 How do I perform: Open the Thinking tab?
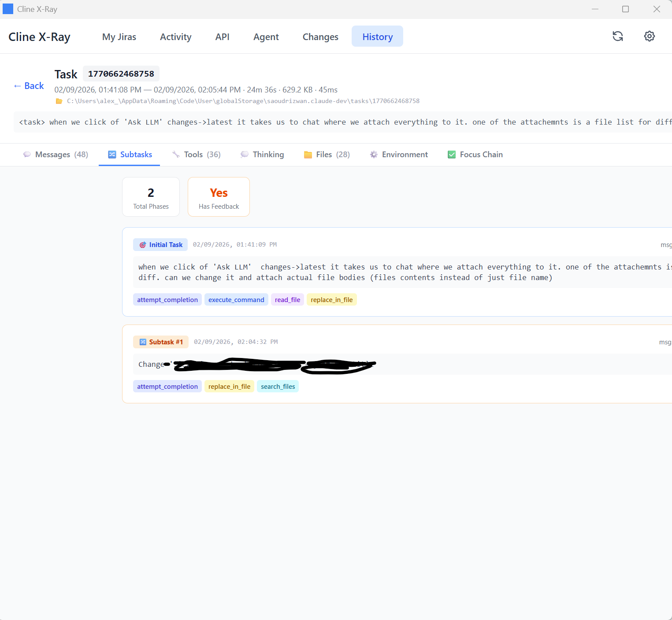point(262,155)
